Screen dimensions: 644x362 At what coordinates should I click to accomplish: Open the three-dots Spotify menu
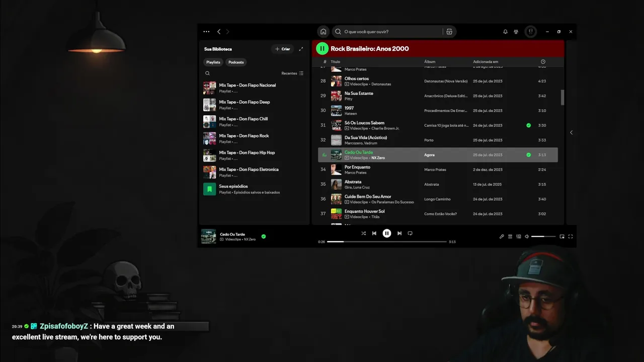point(206,32)
